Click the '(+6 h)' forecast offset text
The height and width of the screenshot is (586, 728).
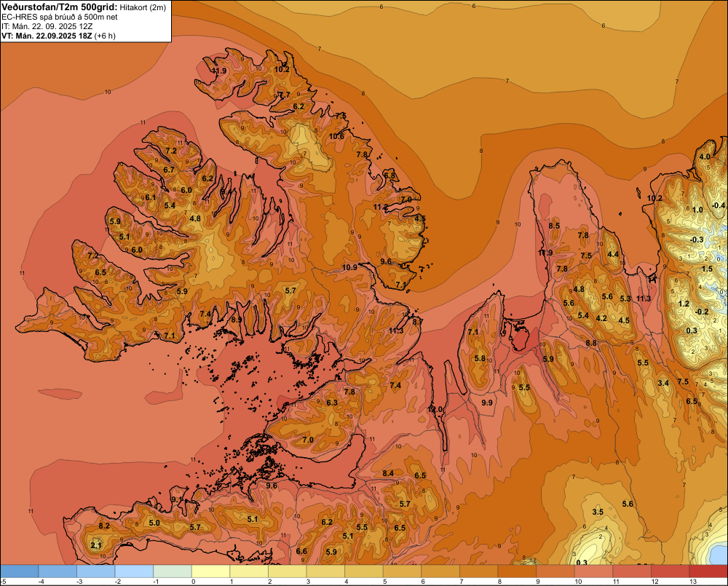click(105, 36)
